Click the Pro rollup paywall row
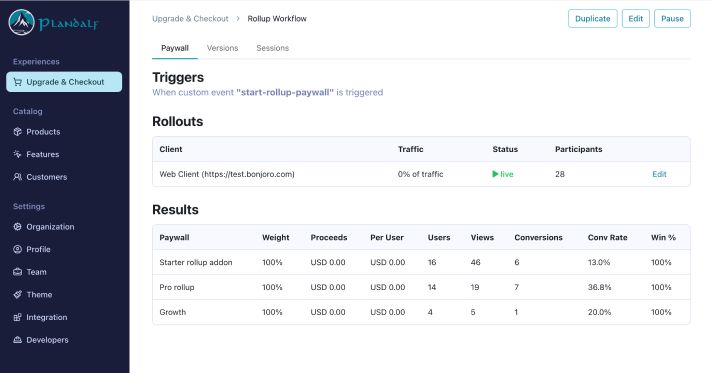This screenshot has width=711, height=373. point(421,287)
